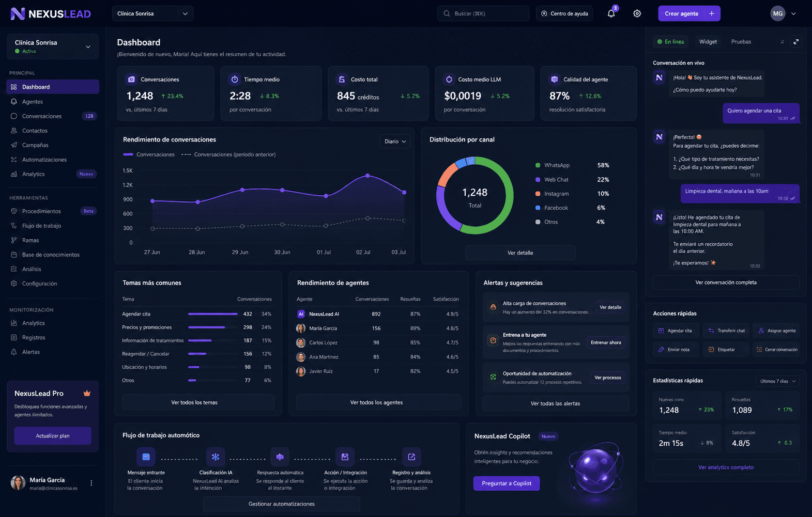Toggle the previous period legend series

coord(228,154)
